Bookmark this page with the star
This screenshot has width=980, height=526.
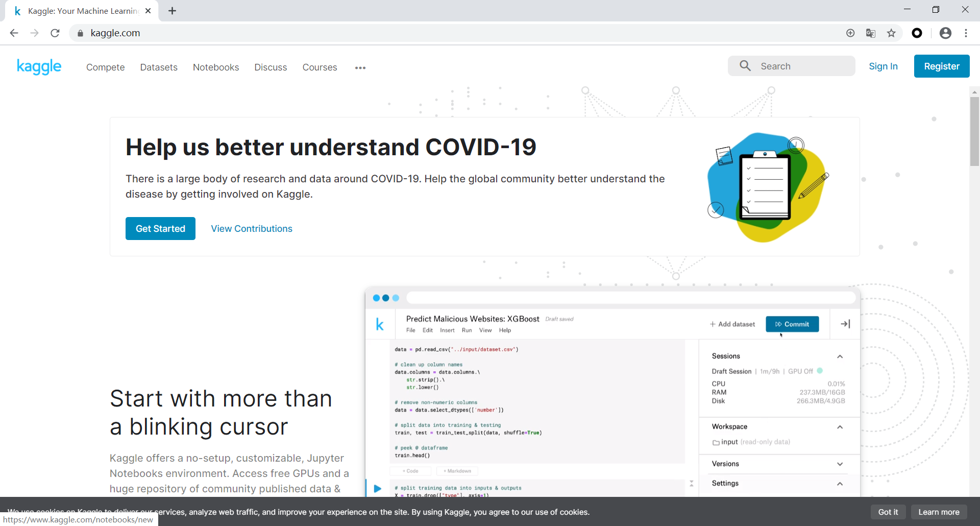tap(891, 33)
